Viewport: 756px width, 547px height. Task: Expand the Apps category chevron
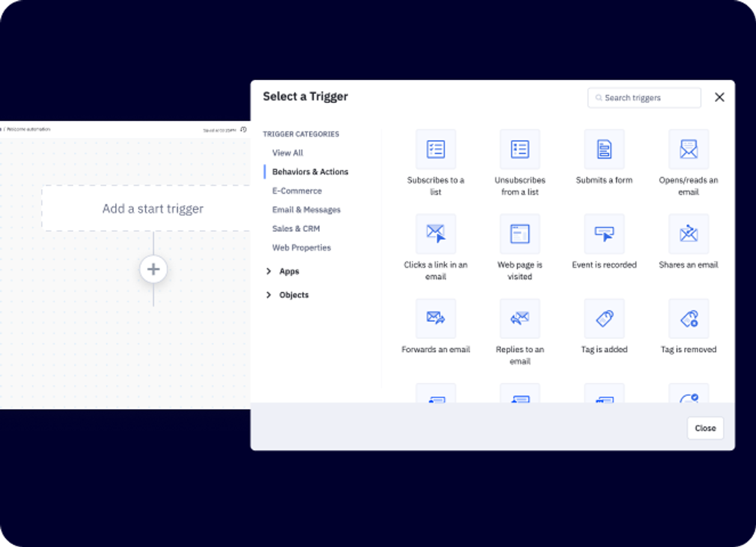tap(269, 271)
